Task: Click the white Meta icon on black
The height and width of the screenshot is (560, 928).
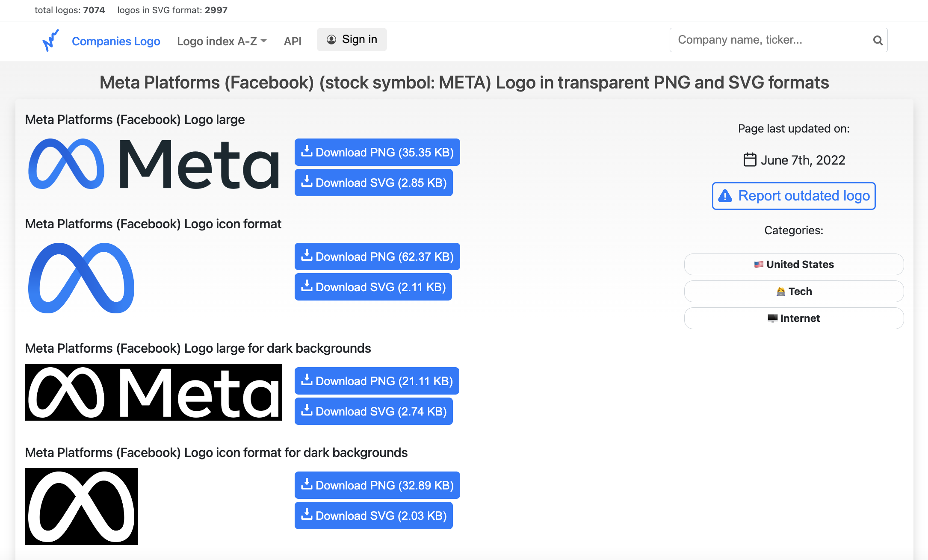Action: click(x=81, y=507)
